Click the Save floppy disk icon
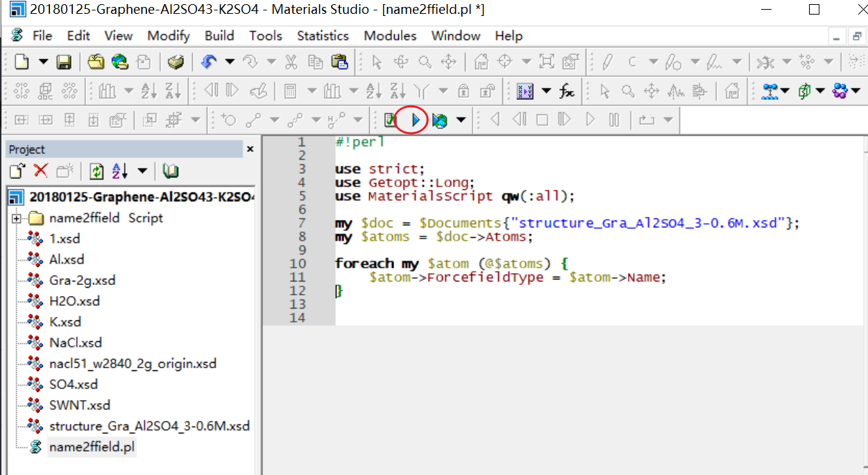The height and width of the screenshot is (475, 868). (x=64, y=62)
